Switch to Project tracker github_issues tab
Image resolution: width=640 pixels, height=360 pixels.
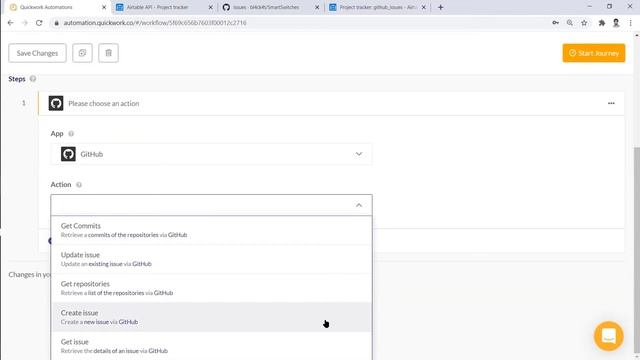(377, 7)
